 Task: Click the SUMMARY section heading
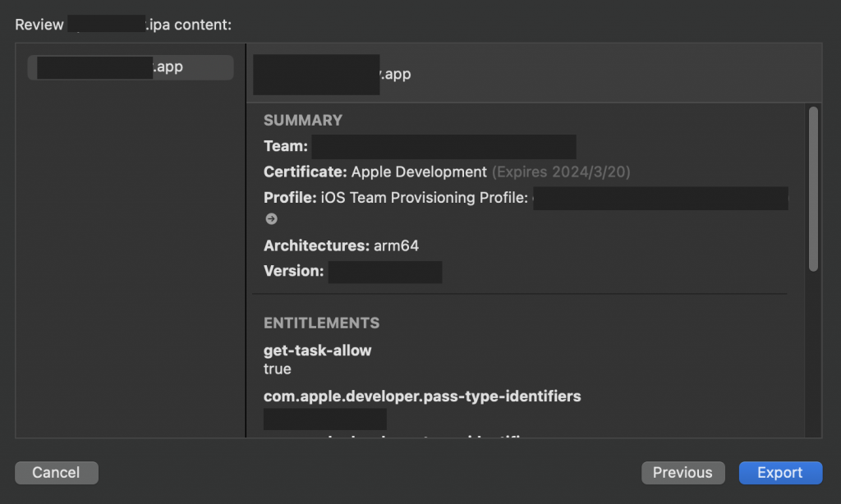[x=302, y=120]
